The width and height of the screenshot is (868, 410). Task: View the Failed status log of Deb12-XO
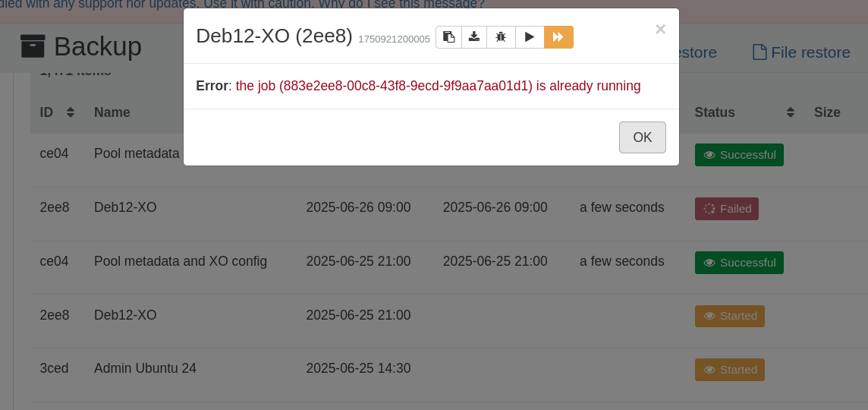727,209
